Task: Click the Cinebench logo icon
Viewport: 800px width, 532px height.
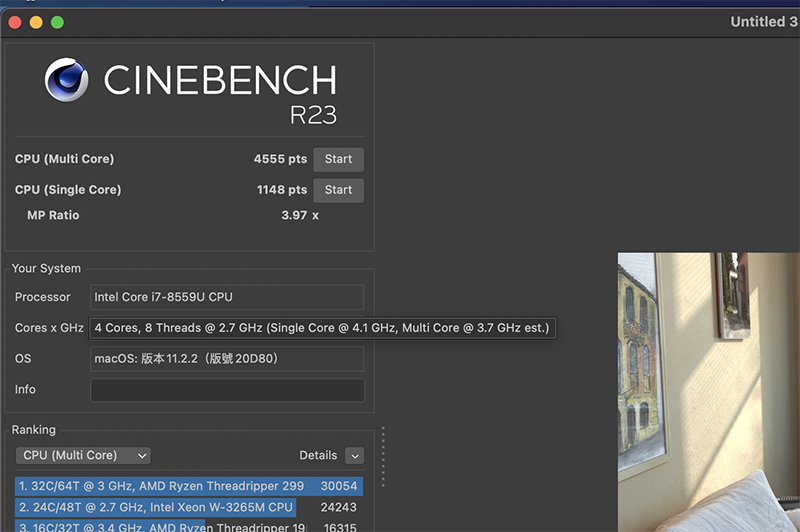Action: (x=66, y=80)
